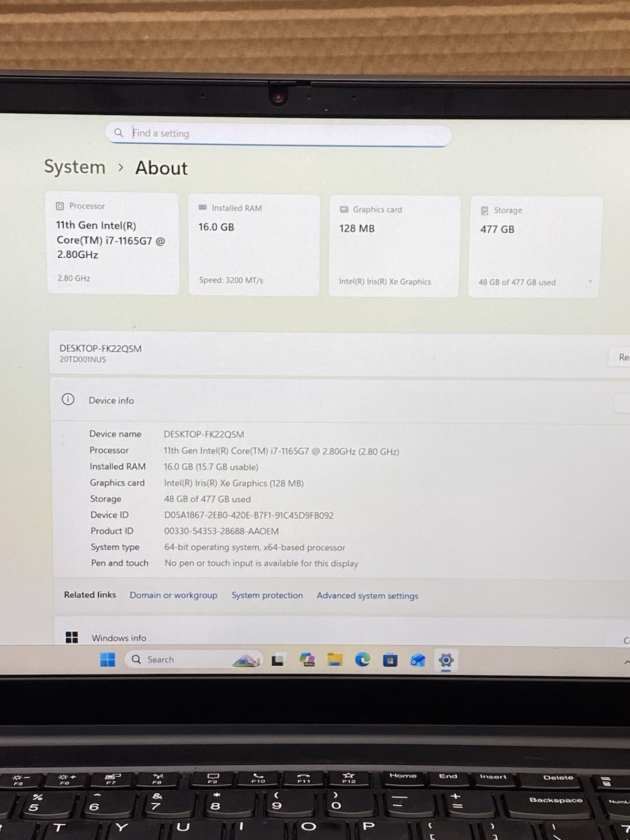The height and width of the screenshot is (840, 630).
Task: Open the Graphics card info card
Action: [395, 246]
